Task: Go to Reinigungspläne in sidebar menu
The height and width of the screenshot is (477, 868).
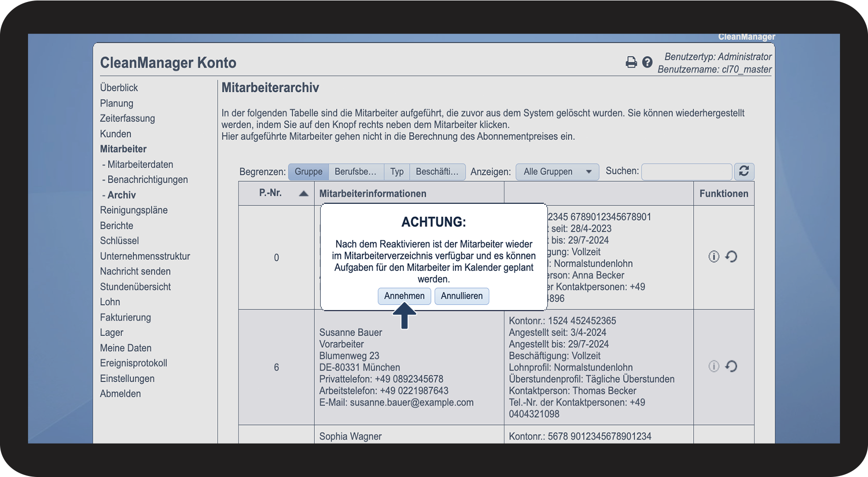Action: (134, 210)
